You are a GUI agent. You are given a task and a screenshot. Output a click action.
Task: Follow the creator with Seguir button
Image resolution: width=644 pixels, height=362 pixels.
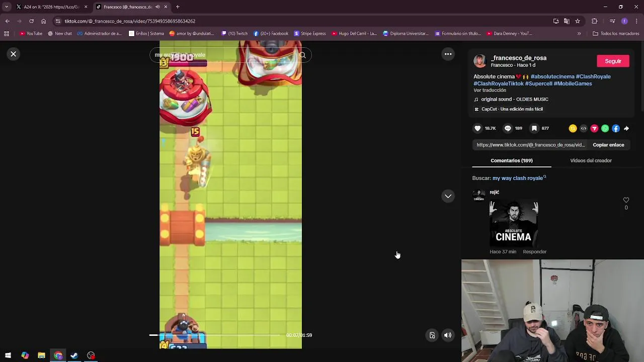[x=613, y=61]
